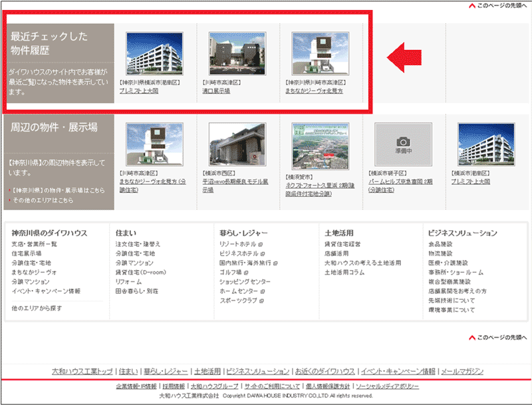The width and height of the screenshot is (532, 405).
Task: Select 大和ハウス工業トップ in footer navigation
Action: click(x=82, y=371)
